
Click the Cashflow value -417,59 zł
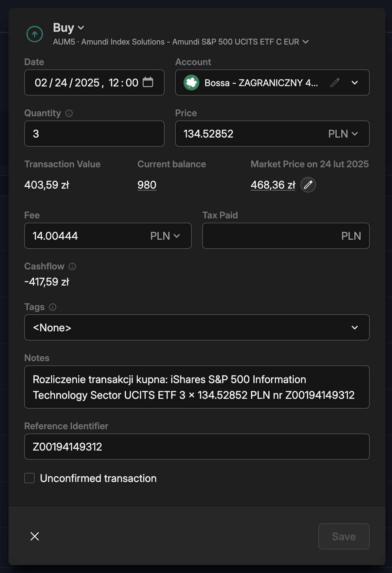[x=47, y=282]
